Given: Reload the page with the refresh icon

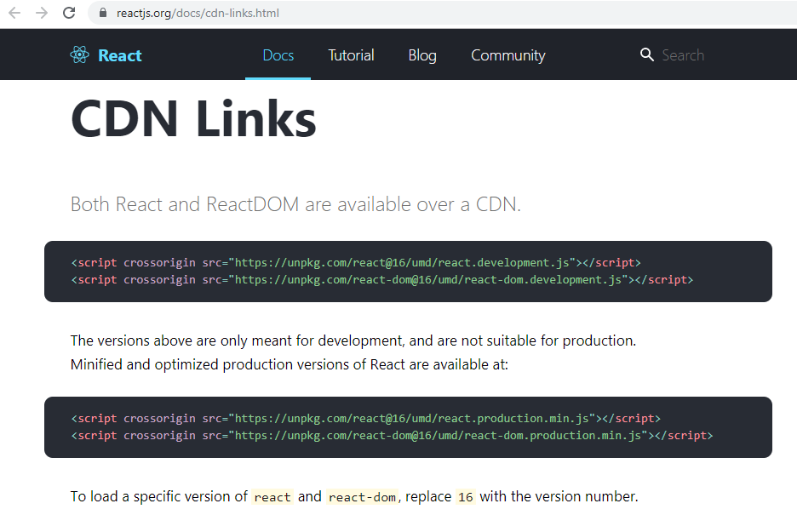Looking at the screenshot, I should [69, 13].
